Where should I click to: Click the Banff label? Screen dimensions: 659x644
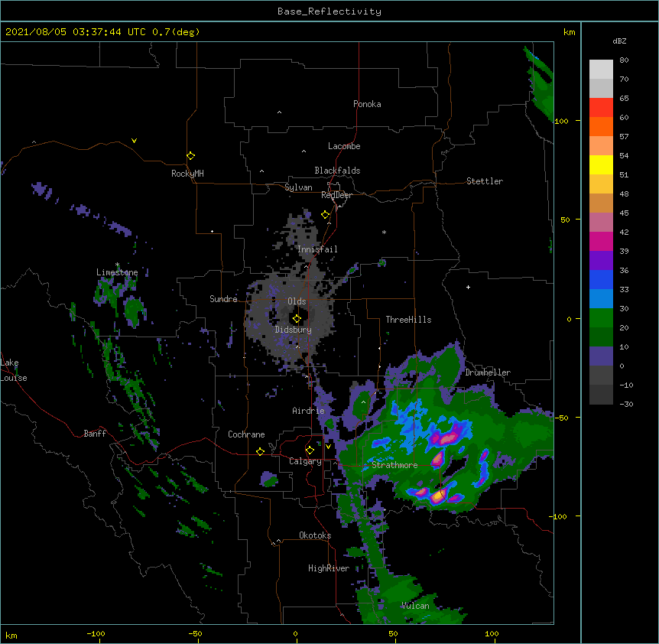coord(95,434)
